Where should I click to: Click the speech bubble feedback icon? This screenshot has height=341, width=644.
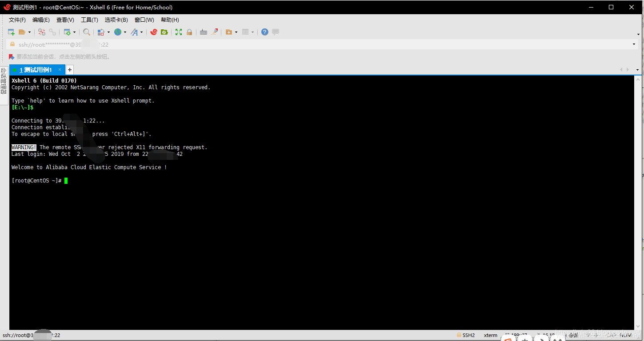point(276,32)
